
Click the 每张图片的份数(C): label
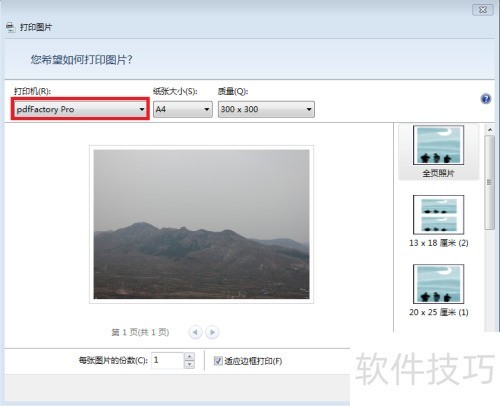point(113,360)
